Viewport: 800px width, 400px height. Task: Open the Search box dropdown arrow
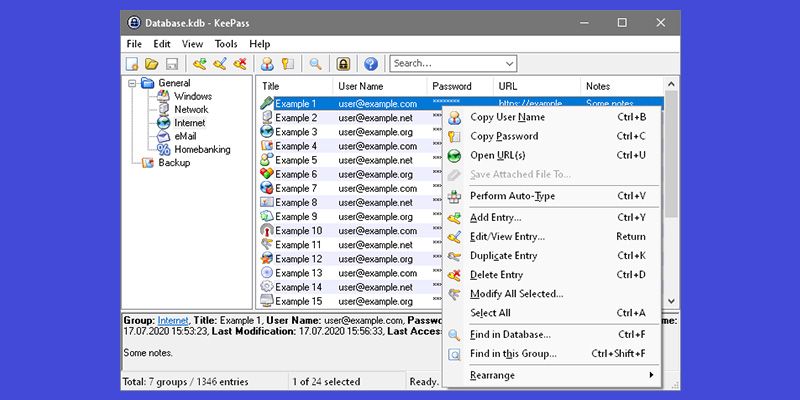point(510,64)
